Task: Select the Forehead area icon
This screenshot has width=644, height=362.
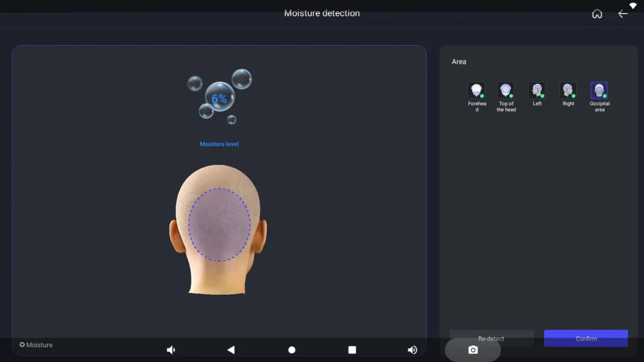Action: pyautogui.click(x=477, y=90)
